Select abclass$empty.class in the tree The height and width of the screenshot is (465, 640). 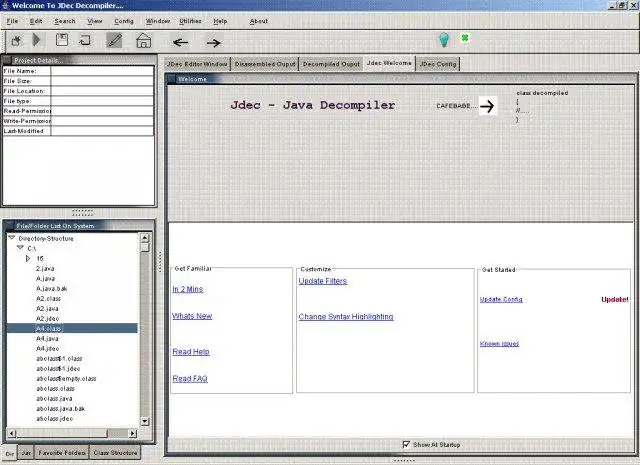click(66, 378)
